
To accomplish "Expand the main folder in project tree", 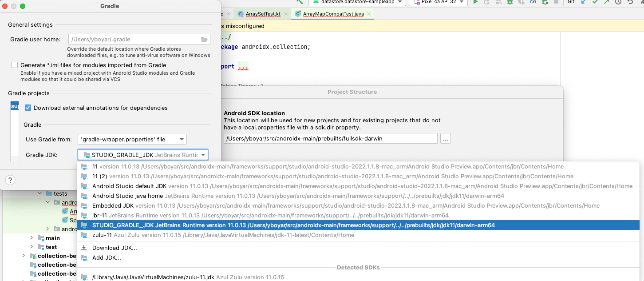I will pos(32,238).
